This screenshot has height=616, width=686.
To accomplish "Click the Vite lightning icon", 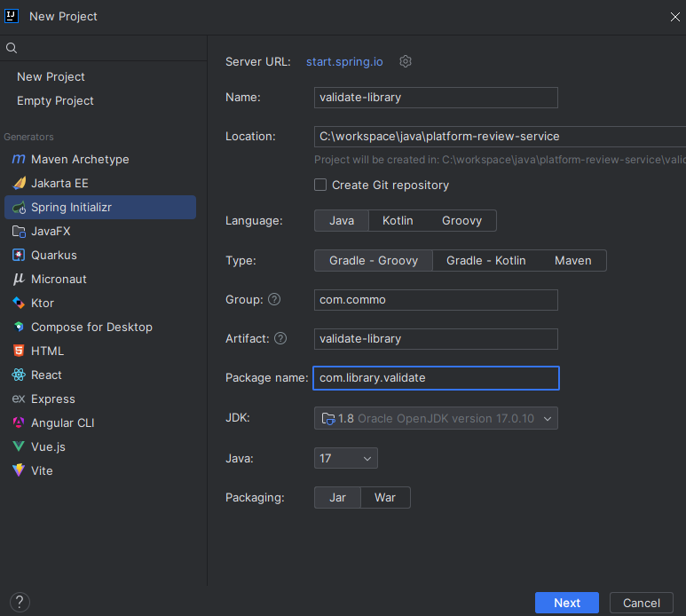I will (x=19, y=470).
